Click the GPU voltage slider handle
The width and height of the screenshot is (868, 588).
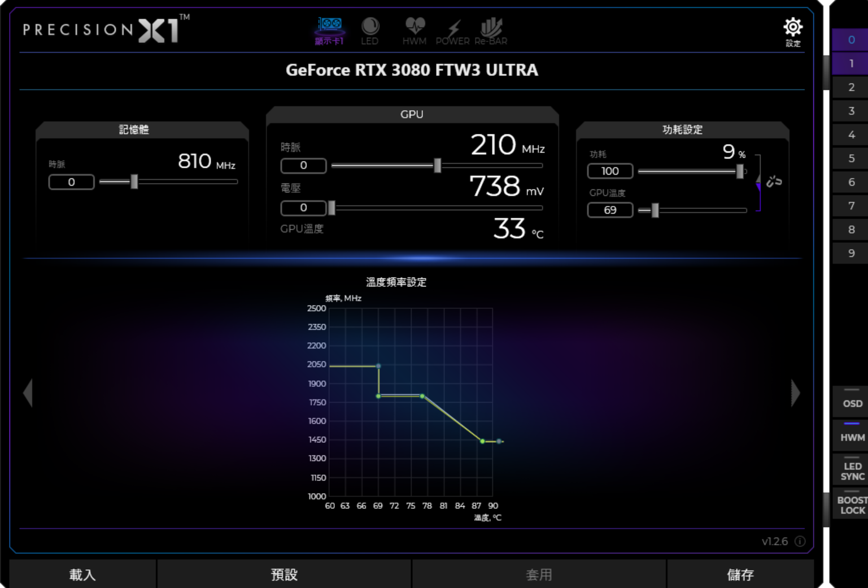click(x=332, y=208)
